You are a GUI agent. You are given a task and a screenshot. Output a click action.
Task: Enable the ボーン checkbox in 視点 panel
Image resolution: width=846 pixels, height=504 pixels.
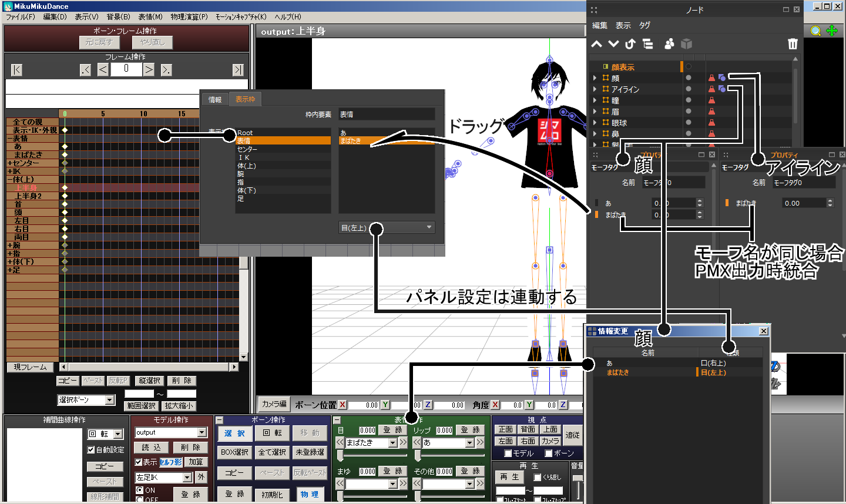click(x=549, y=453)
